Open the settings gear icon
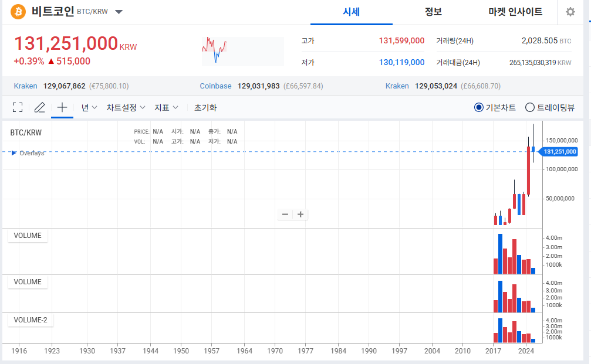The width and height of the screenshot is (591, 364). [x=570, y=12]
